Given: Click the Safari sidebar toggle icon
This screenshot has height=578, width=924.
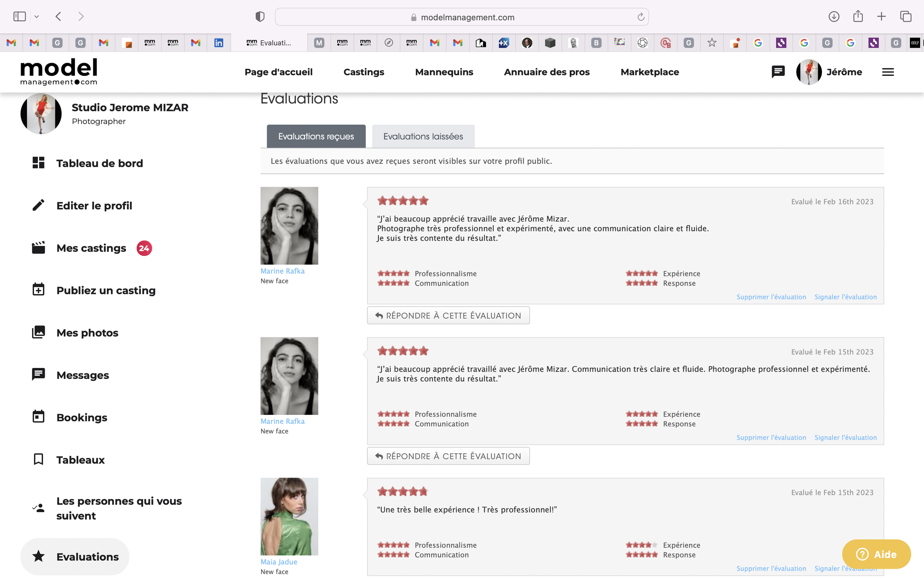Looking at the screenshot, I should (19, 16).
